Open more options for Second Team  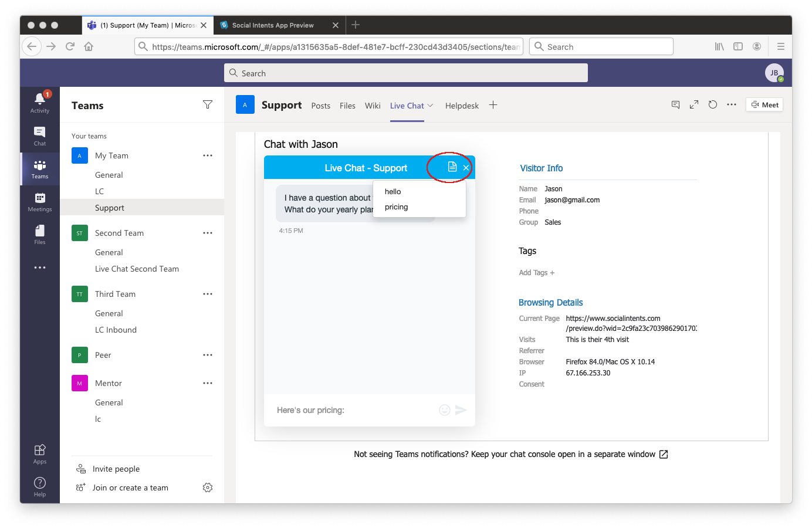208,233
